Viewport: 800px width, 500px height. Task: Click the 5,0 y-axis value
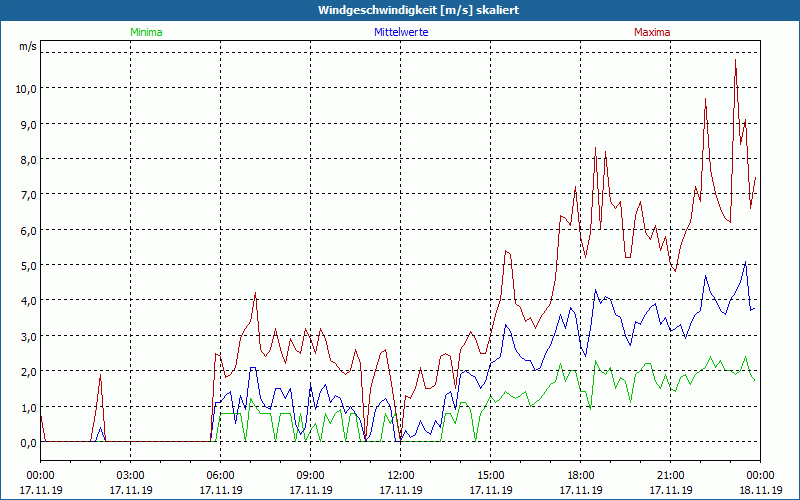(x=29, y=265)
